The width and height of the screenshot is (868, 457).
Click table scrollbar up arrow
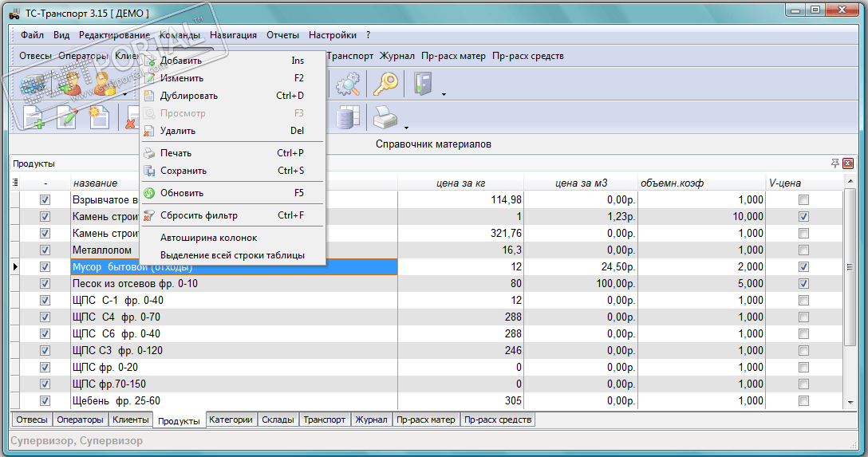tap(850, 181)
